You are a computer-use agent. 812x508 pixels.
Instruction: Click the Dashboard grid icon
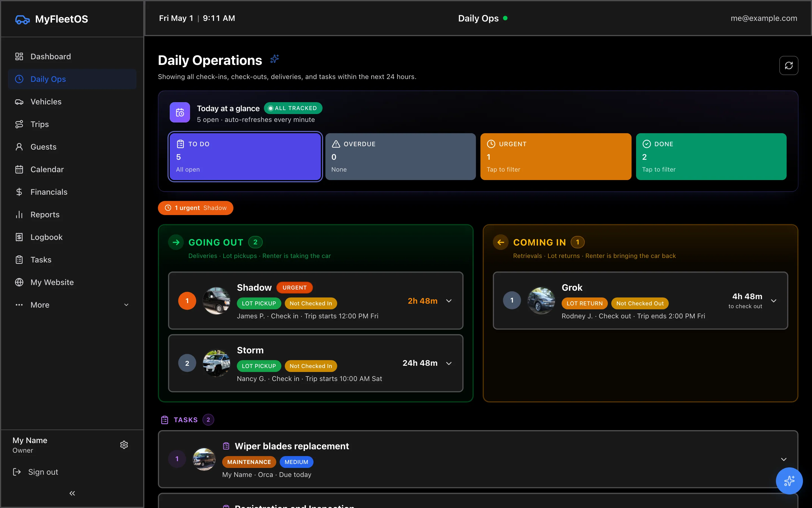pos(19,56)
